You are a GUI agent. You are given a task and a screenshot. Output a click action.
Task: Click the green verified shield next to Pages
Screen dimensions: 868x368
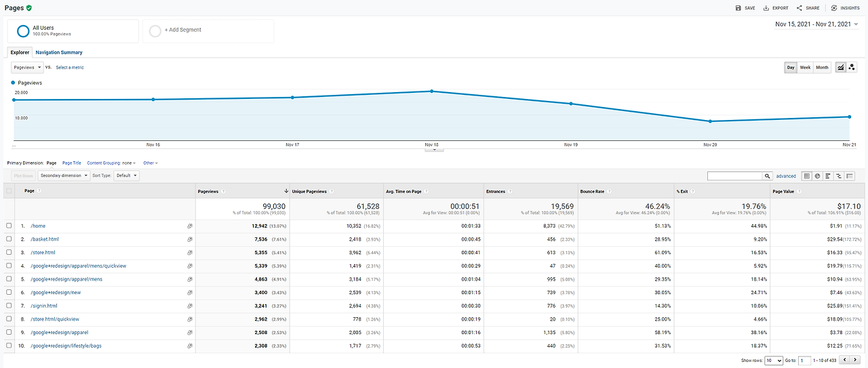click(x=29, y=7)
